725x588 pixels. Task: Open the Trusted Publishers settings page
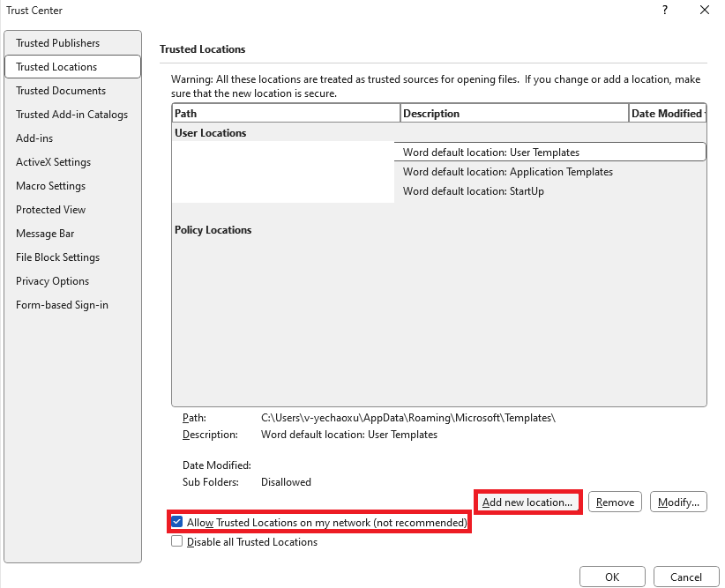57,42
